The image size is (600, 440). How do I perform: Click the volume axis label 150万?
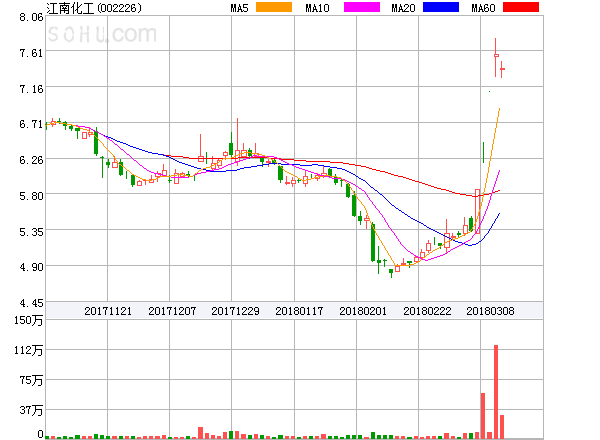click(28, 320)
